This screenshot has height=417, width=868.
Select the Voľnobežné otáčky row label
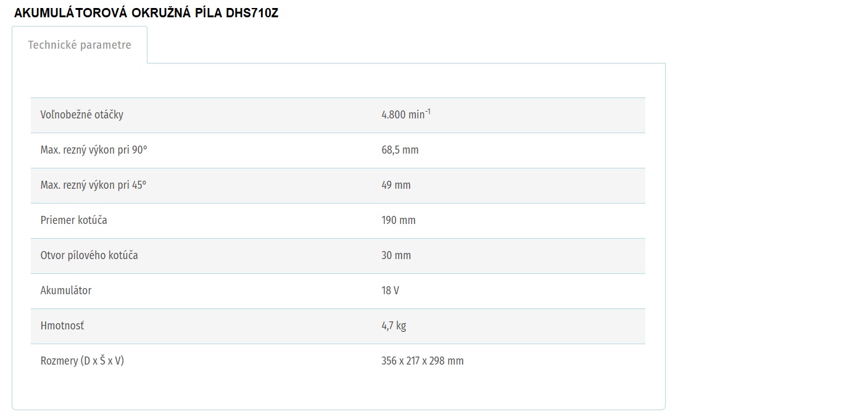[82, 115]
